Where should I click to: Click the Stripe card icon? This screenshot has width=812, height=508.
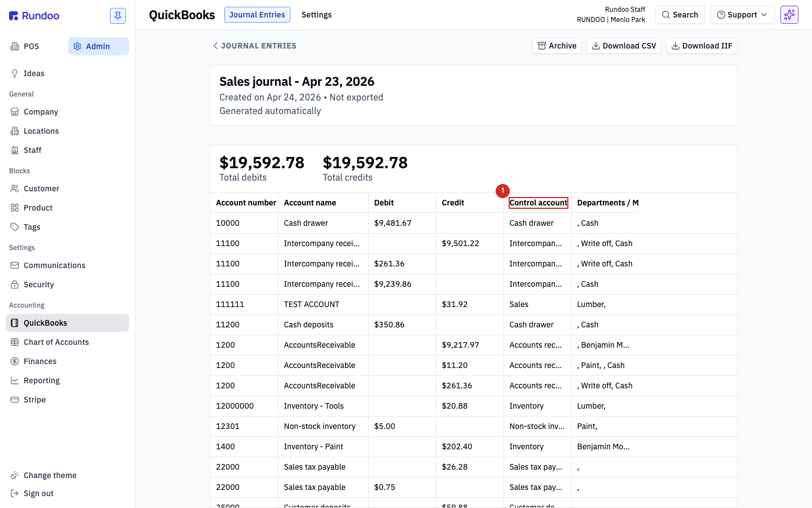tap(15, 400)
